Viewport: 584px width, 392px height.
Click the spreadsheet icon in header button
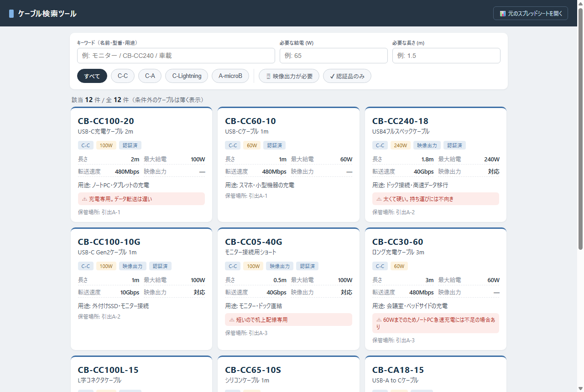[502, 14]
